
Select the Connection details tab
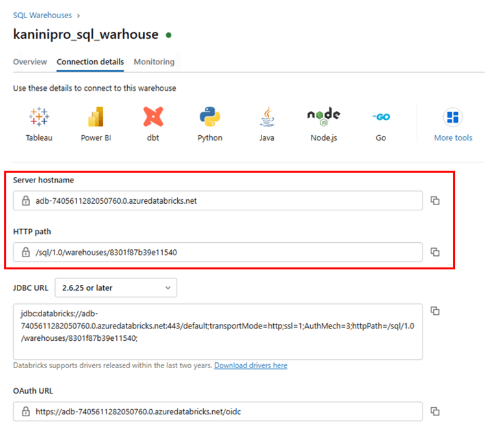tap(90, 62)
